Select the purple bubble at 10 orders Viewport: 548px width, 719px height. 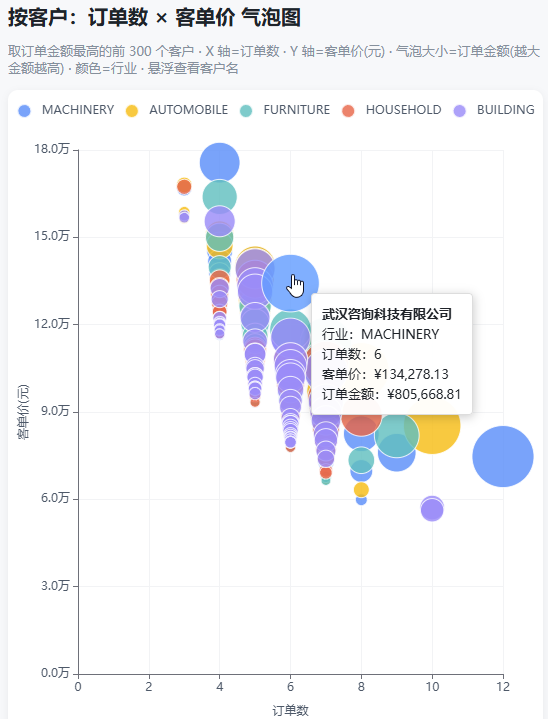[432, 509]
